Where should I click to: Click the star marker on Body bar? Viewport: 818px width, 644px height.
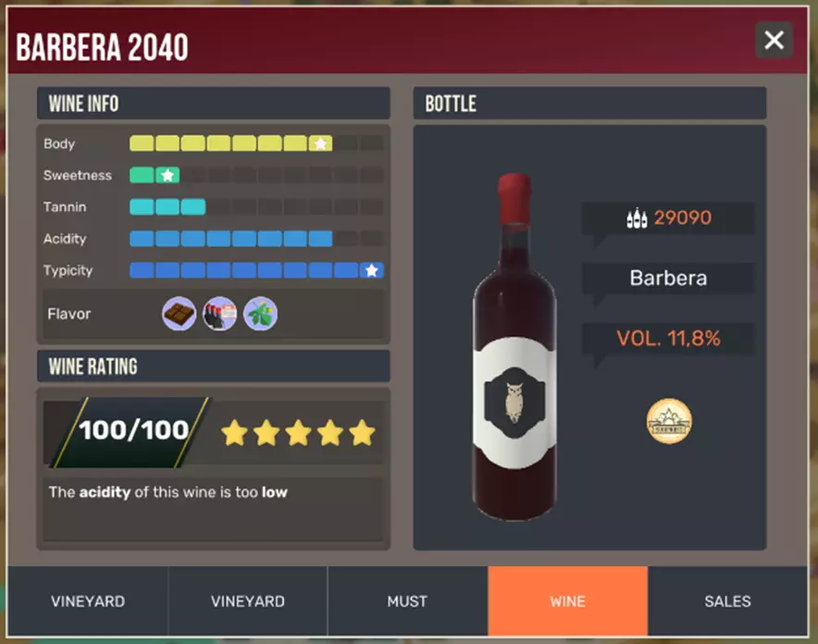coord(320,143)
